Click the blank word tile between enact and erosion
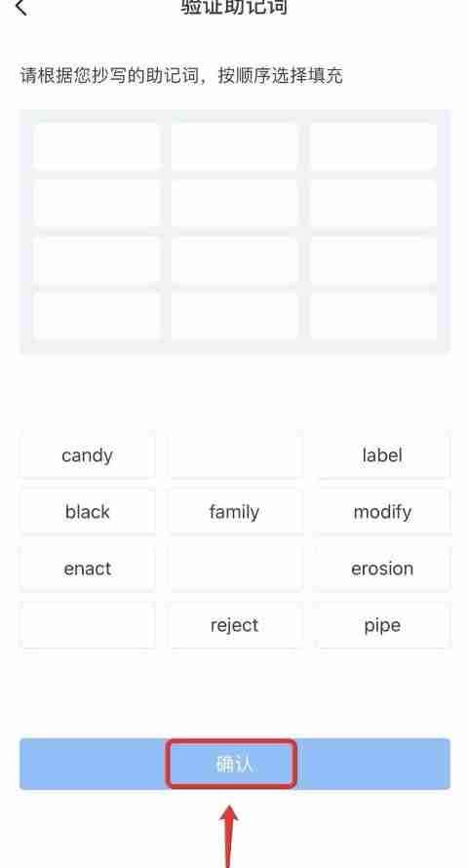468x868 pixels. (x=235, y=569)
